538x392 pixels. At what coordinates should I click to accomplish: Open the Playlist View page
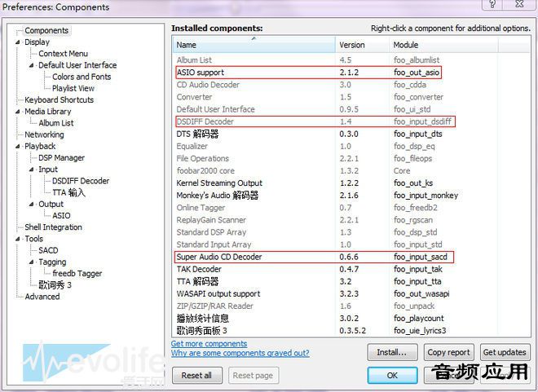73,88
